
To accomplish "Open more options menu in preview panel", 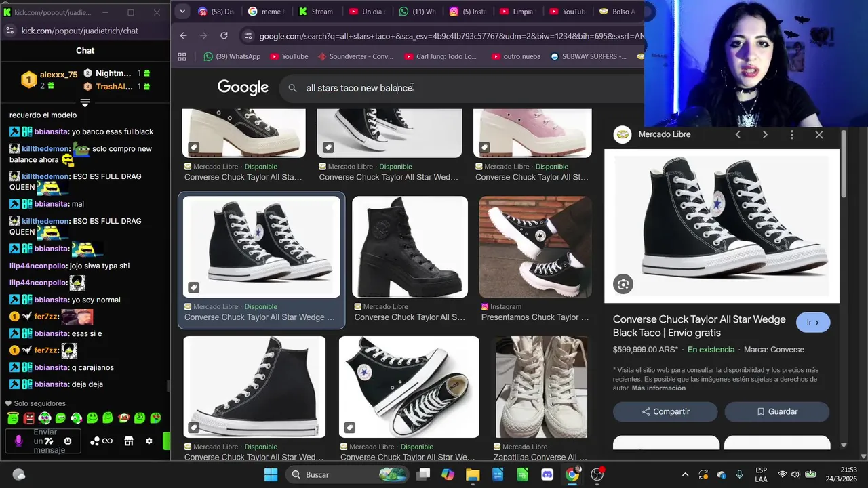I will (x=791, y=134).
